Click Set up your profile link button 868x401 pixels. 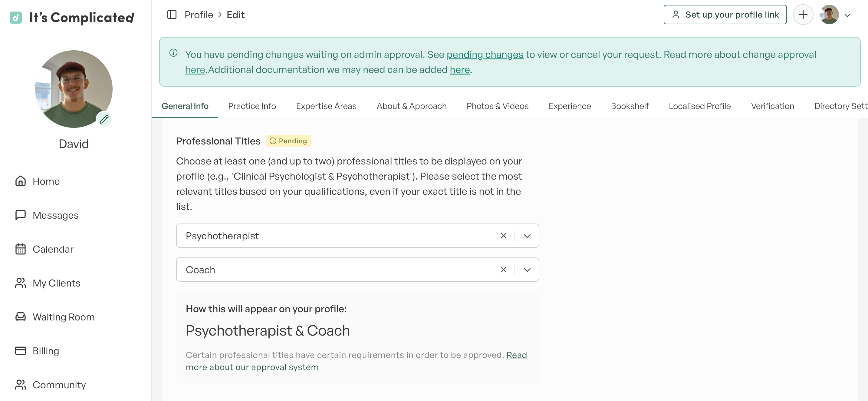tap(725, 15)
